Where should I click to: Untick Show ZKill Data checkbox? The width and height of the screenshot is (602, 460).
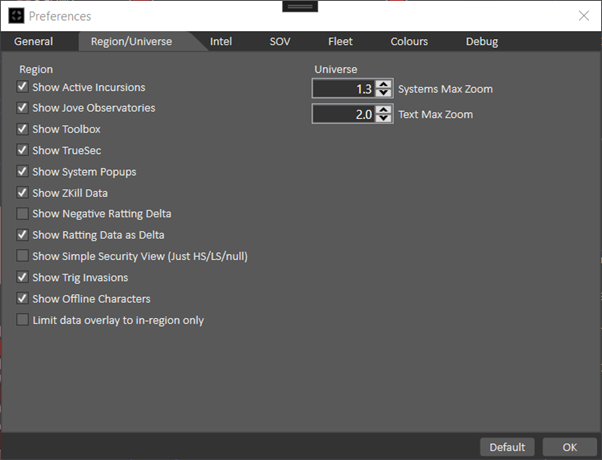coord(23,193)
